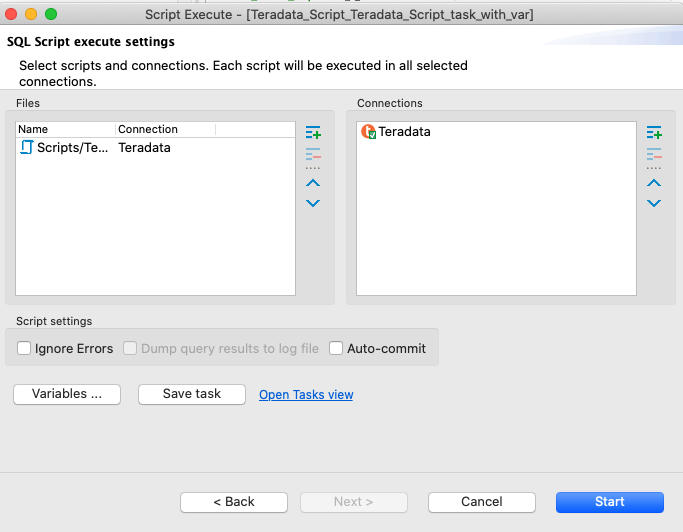Move script down in Files list
Viewport: 683px width, 532px height.
click(313, 203)
